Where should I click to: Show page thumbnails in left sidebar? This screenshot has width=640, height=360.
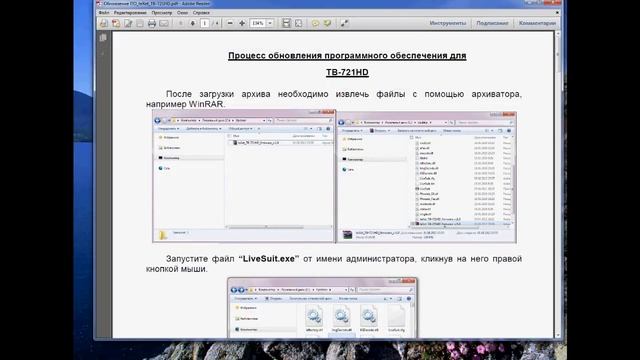coord(103,38)
